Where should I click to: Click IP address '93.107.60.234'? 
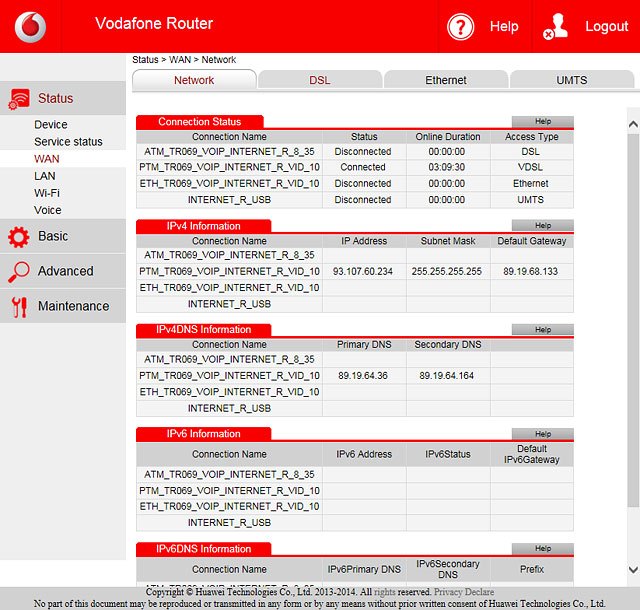click(x=363, y=272)
